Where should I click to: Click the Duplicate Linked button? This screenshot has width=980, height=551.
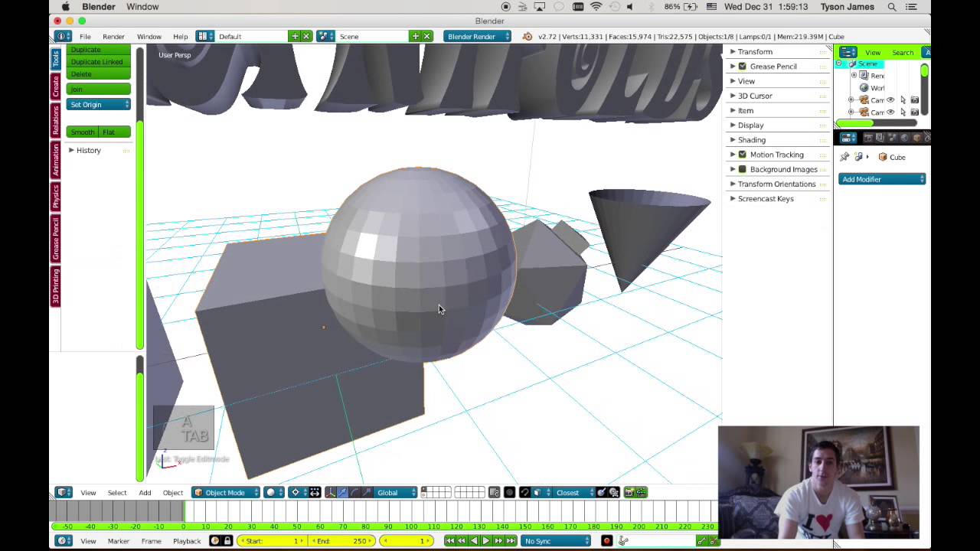click(x=99, y=62)
